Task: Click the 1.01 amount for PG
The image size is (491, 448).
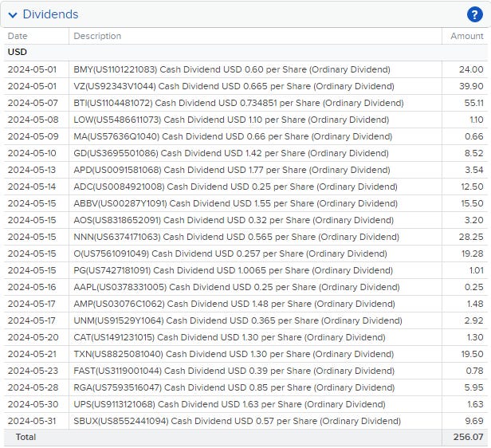Action: [477, 270]
